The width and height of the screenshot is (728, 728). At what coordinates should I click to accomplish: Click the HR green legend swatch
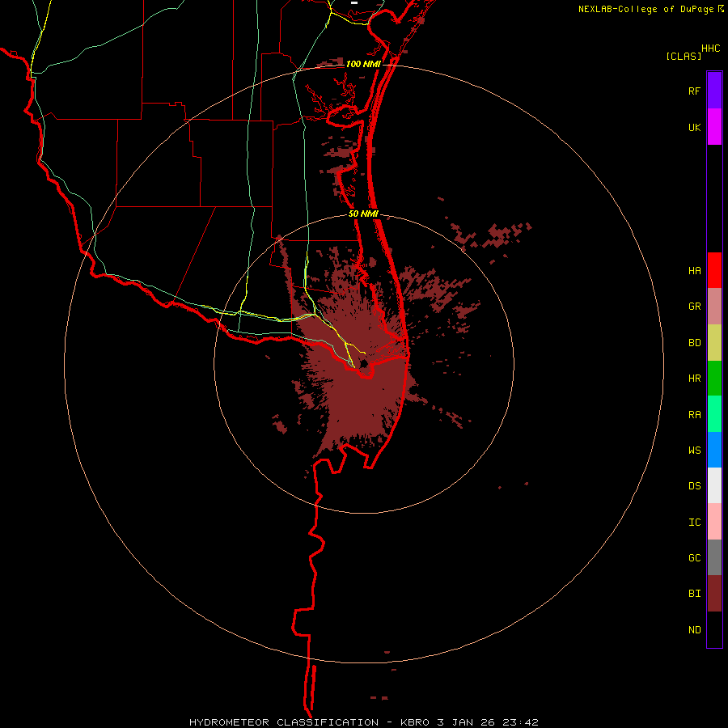pyautogui.click(x=714, y=379)
